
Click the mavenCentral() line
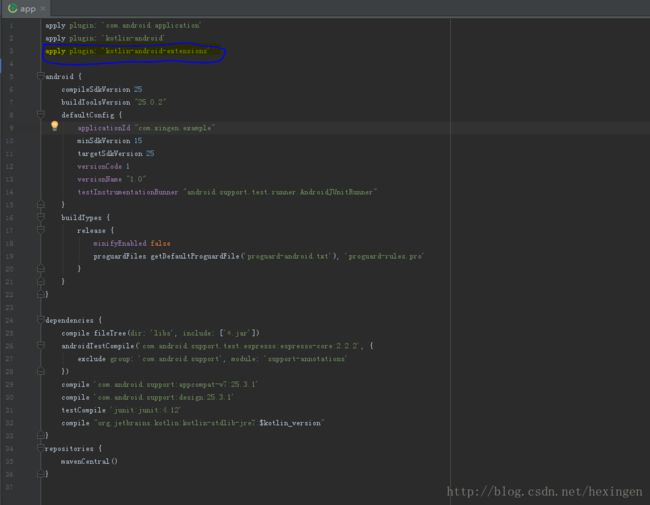pos(89,461)
